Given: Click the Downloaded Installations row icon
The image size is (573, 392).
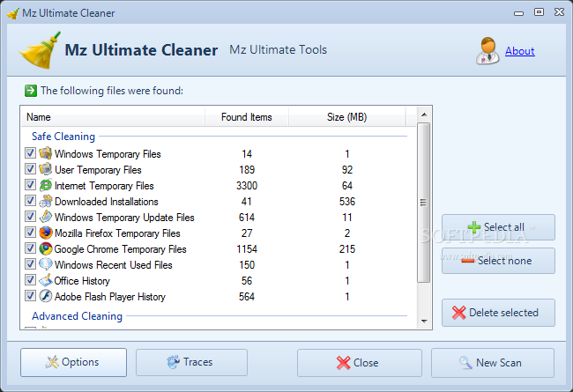Looking at the screenshot, I should (x=45, y=201).
